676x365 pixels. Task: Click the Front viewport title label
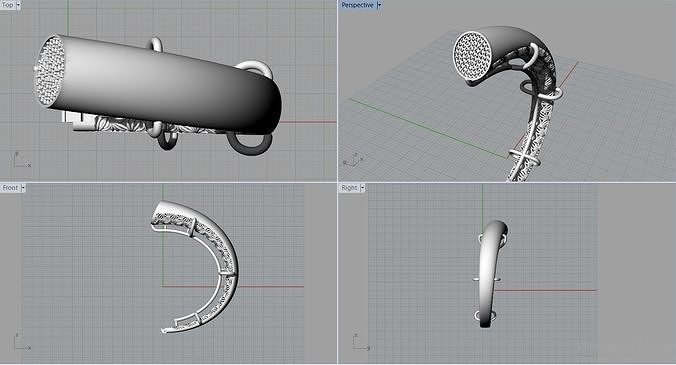point(10,188)
